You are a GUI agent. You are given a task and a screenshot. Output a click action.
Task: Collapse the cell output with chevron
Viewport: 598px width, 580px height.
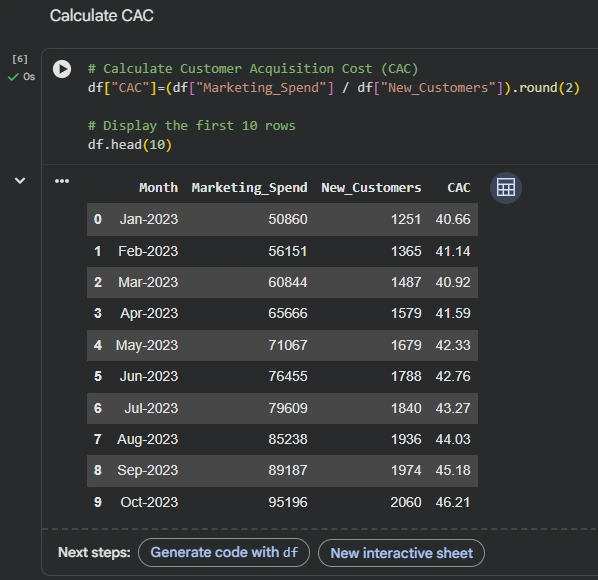click(x=20, y=180)
